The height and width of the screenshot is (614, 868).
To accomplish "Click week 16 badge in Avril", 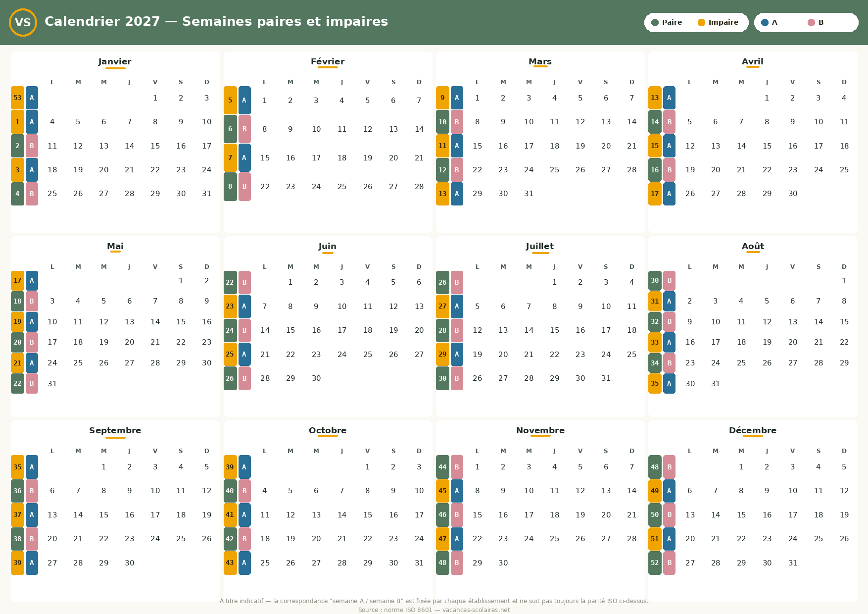I will click(655, 170).
